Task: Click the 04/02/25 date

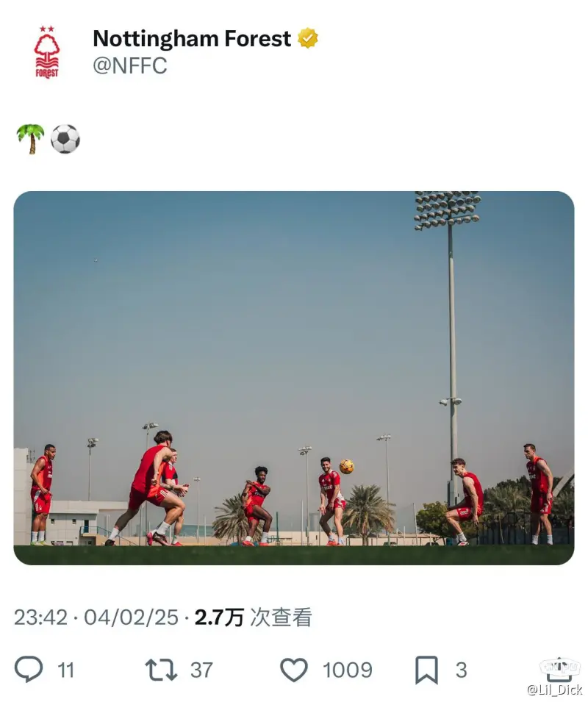Action: (x=131, y=617)
